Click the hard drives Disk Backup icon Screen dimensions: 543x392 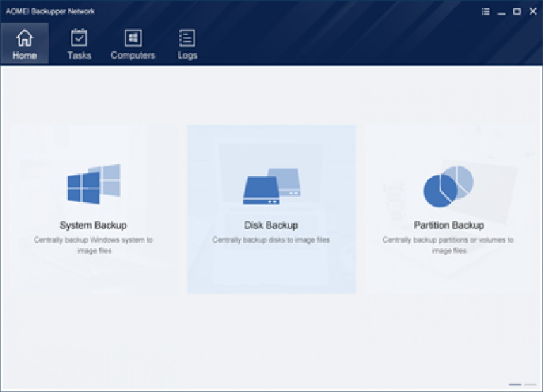click(271, 186)
